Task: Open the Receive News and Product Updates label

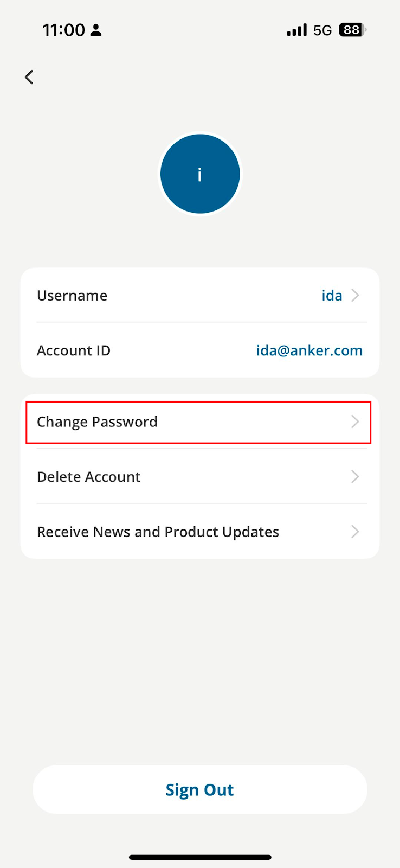Action: pyautogui.click(x=158, y=532)
